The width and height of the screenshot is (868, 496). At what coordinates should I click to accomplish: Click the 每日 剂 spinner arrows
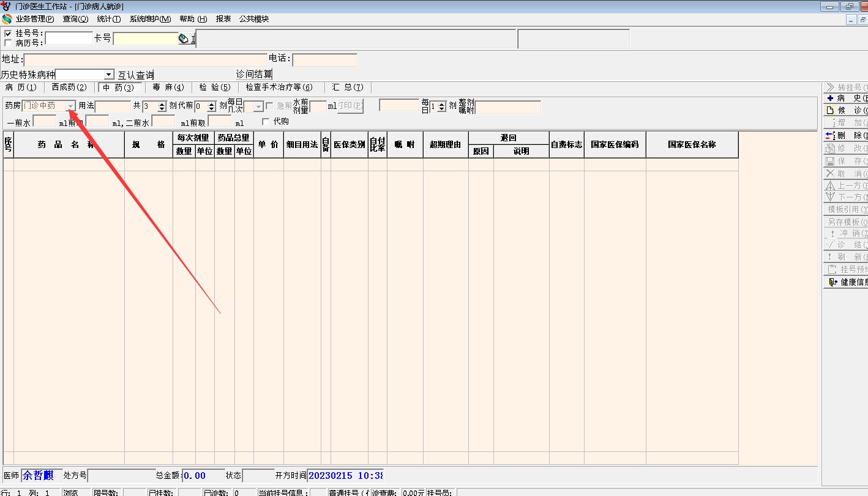[442, 106]
